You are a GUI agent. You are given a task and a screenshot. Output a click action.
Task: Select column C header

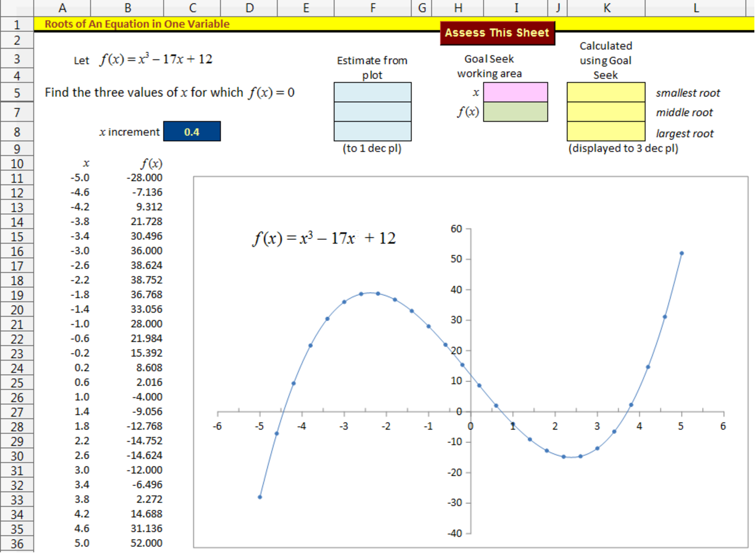click(x=192, y=8)
